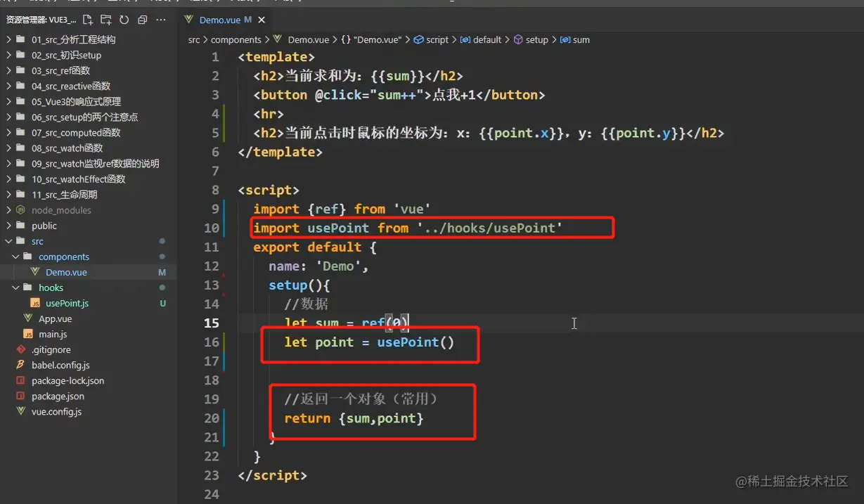Viewport: 864px width, 504px height.
Task: Click the git icon beside .gitignore
Action: pos(21,349)
